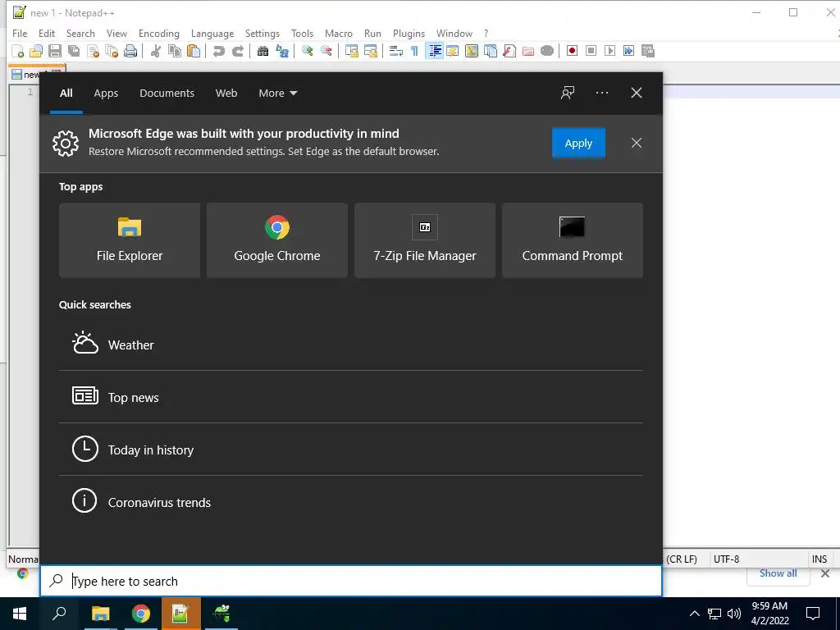Zoom out using the toolbar magnifier
Screen dimensions: 840x630
tap(326, 51)
